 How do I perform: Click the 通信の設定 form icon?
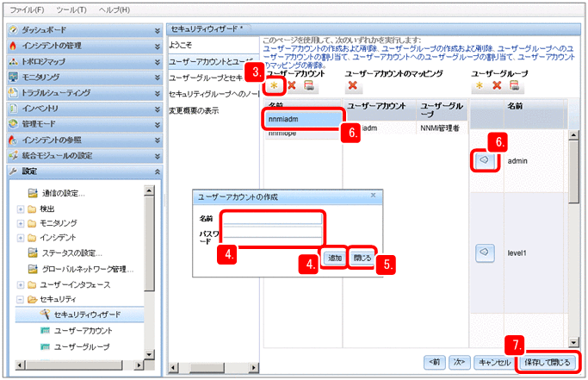(33, 193)
